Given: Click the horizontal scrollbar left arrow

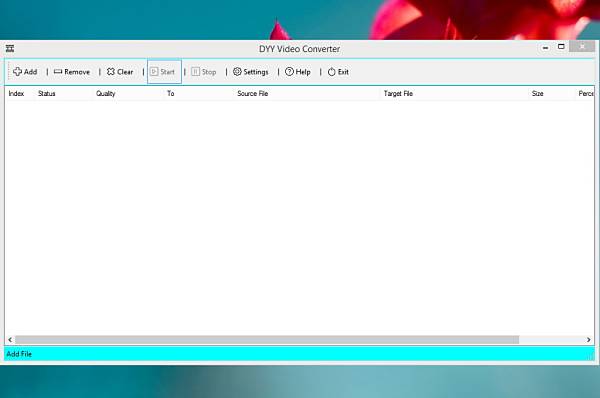Looking at the screenshot, I should (x=10, y=340).
